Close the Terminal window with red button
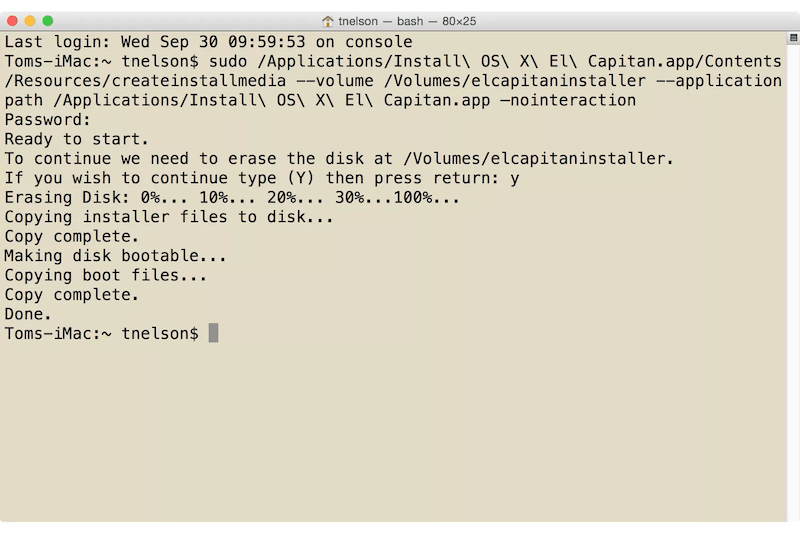 pyautogui.click(x=13, y=21)
